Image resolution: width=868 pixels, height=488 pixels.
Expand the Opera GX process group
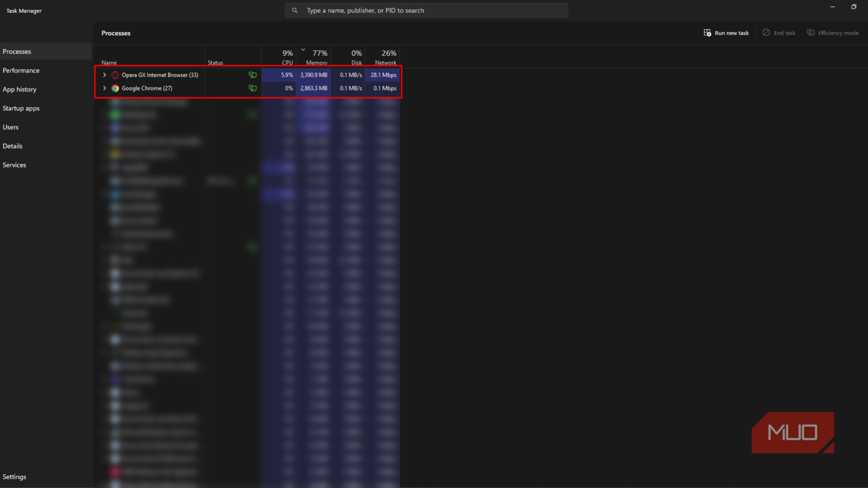tap(104, 75)
